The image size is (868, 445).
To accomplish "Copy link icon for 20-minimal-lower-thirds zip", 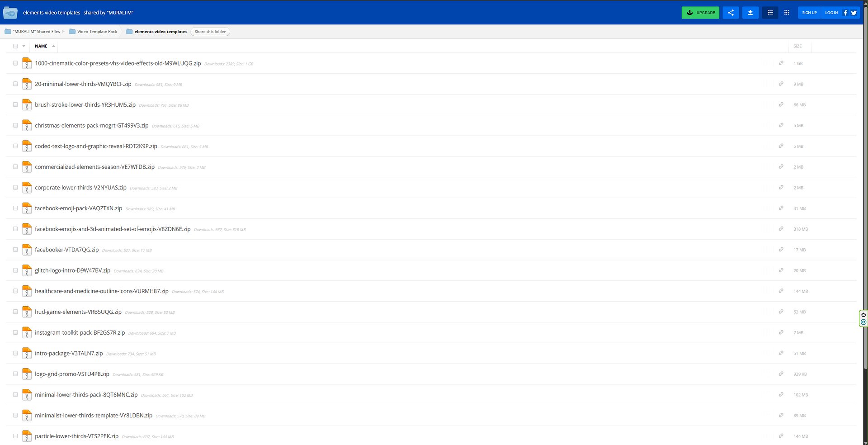I will (x=781, y=84).
